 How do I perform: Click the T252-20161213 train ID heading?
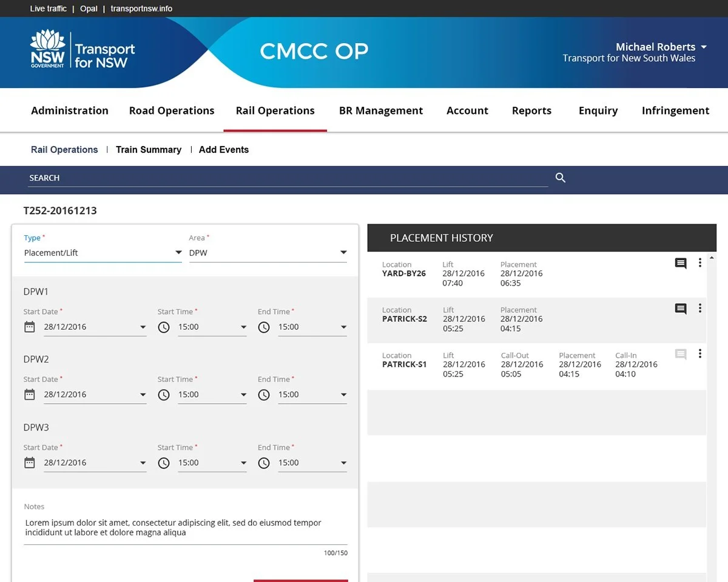coord(60,211)
